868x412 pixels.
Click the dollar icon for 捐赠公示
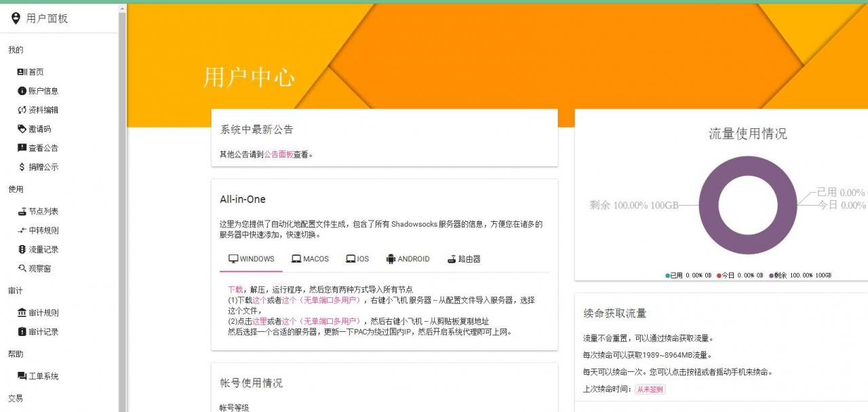click(22, 167)
